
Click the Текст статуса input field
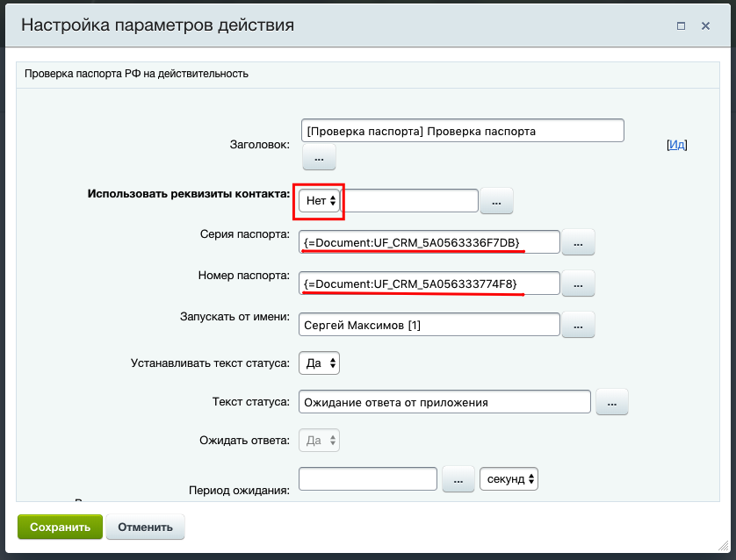(x=444, y=402)
